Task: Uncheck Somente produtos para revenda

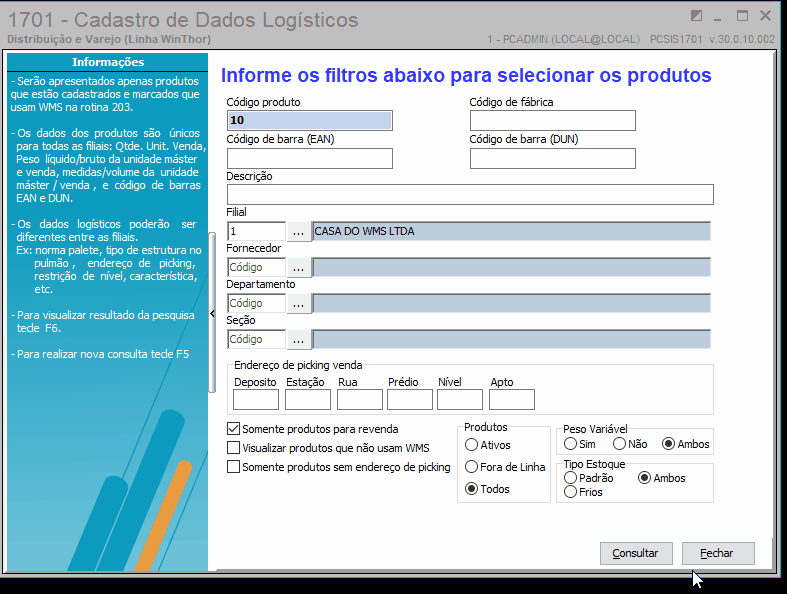Action: [233, 429]
